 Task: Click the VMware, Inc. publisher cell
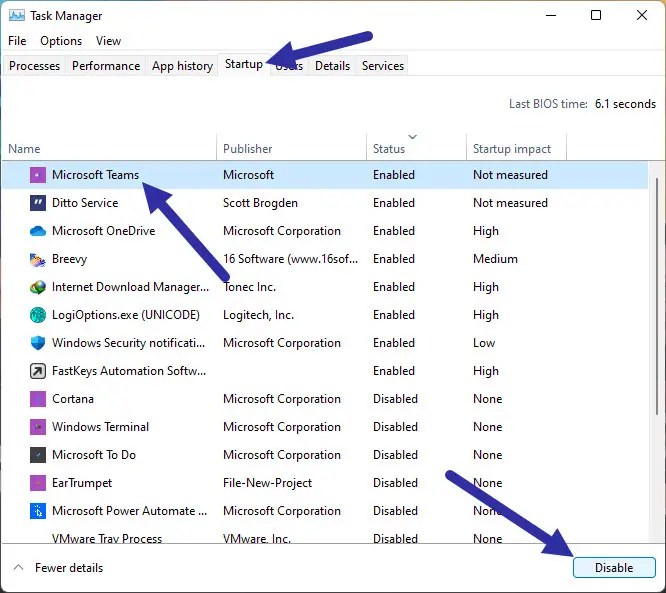[257, 538]
